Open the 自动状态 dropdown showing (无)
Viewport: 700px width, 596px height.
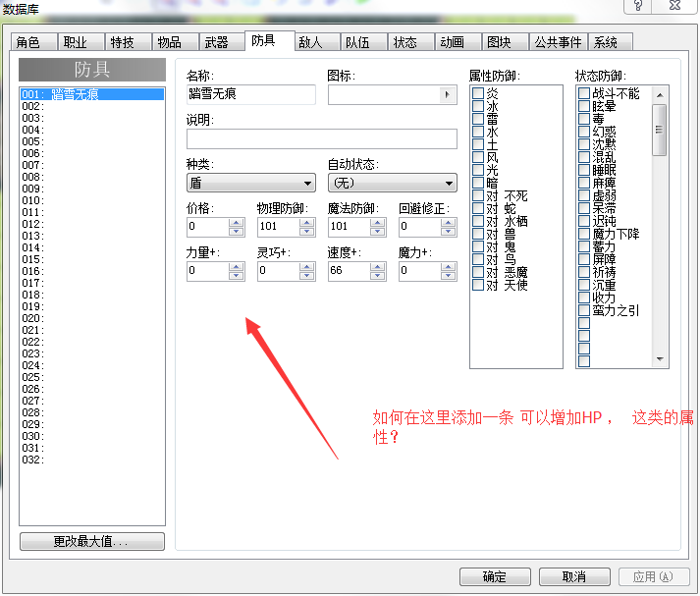coord(393,183)
